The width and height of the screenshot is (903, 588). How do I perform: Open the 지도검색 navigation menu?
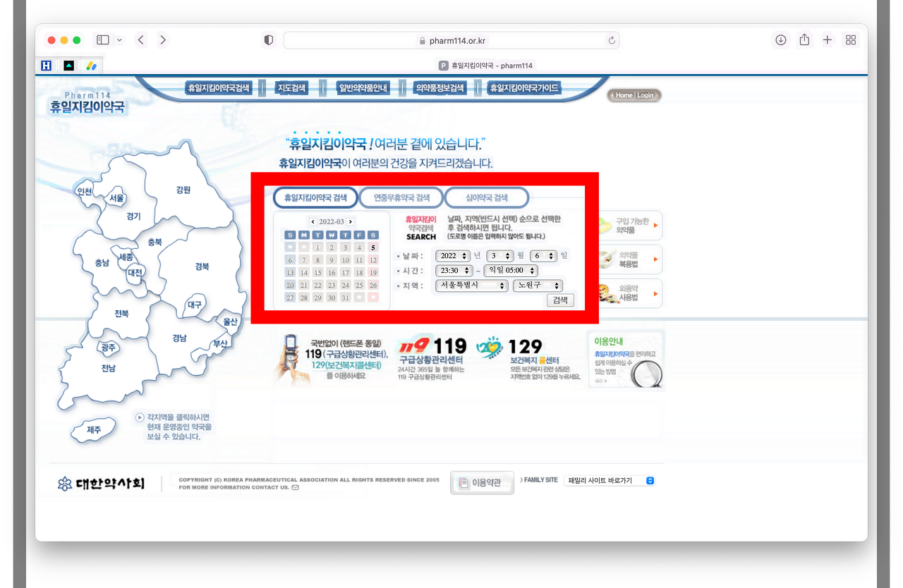pyautogui.click(x=291, y=88)
